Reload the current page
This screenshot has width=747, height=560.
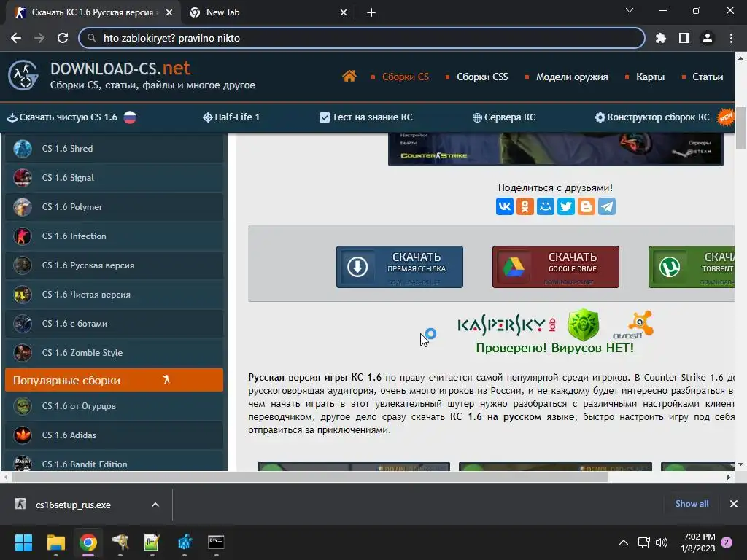click(x=63, y=38)
